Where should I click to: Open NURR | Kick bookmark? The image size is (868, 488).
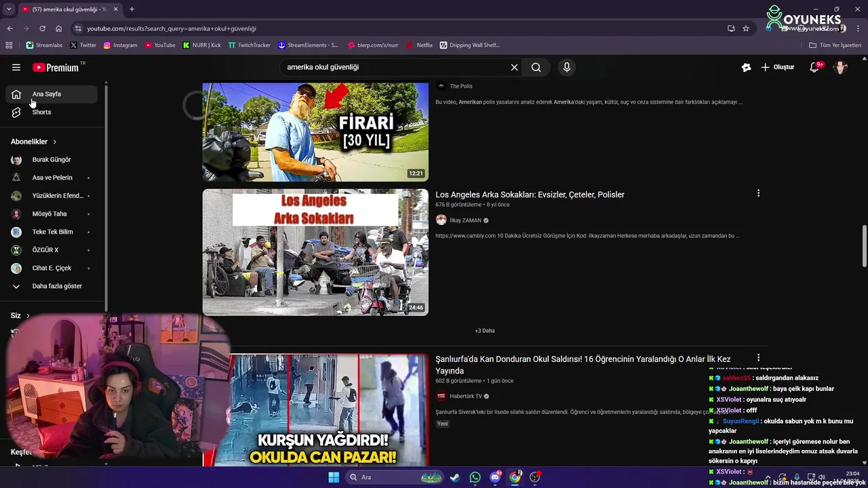tap(201, 45)
